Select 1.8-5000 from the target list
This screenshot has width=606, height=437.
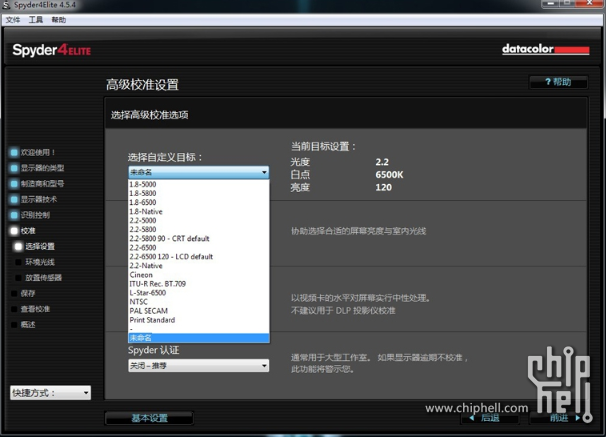(x=199, y=184)
